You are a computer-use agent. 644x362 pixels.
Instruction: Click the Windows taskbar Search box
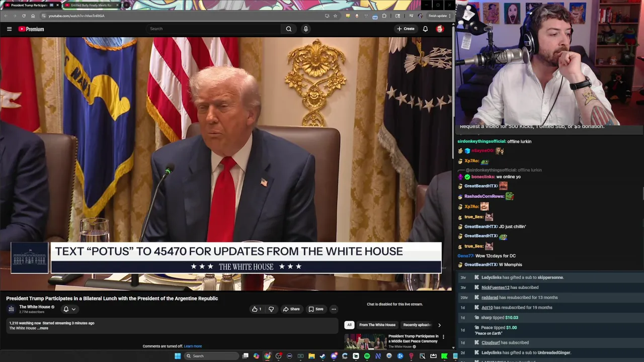pyautogui.click(x=211, y=356)
